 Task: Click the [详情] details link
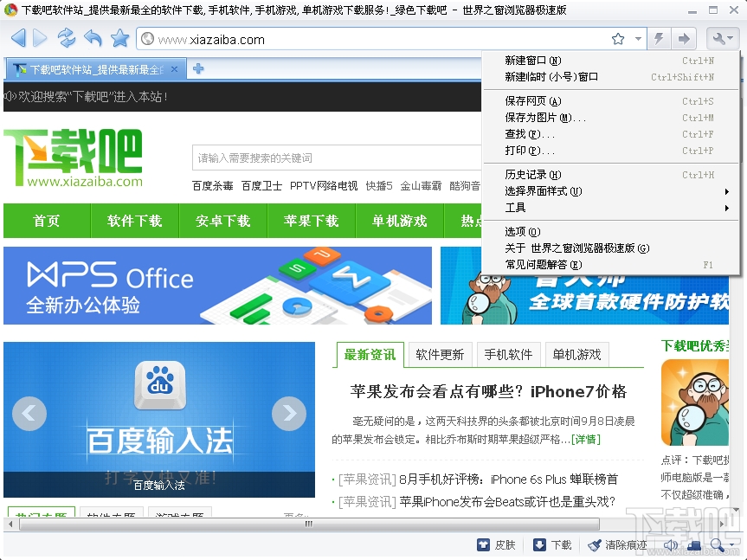(585, 439)
